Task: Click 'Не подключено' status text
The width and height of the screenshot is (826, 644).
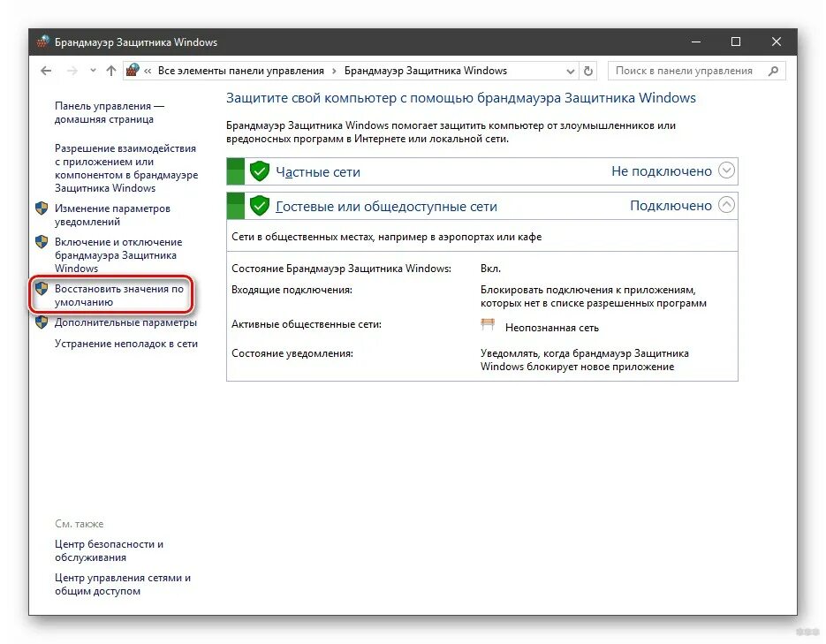Action: point(661,171)
